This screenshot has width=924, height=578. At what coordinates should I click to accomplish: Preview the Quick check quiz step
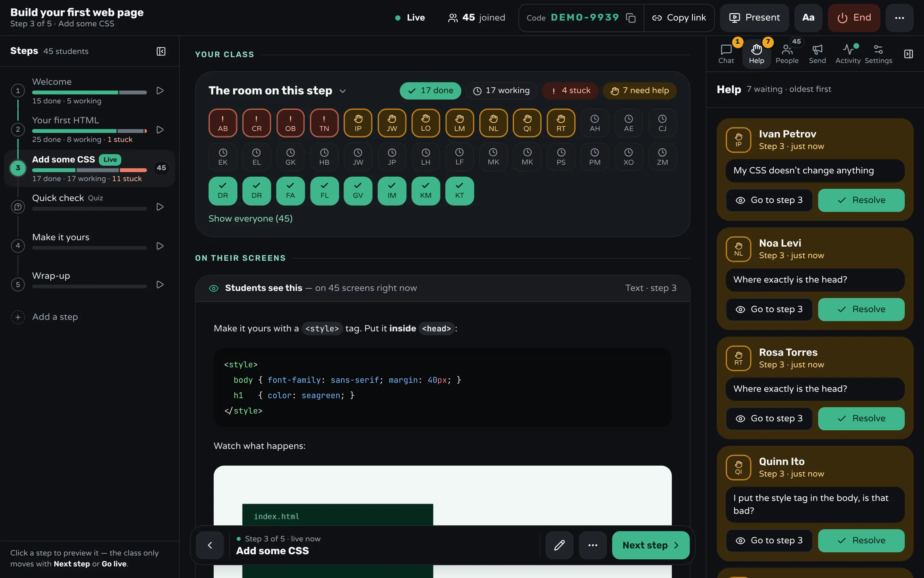160,207
